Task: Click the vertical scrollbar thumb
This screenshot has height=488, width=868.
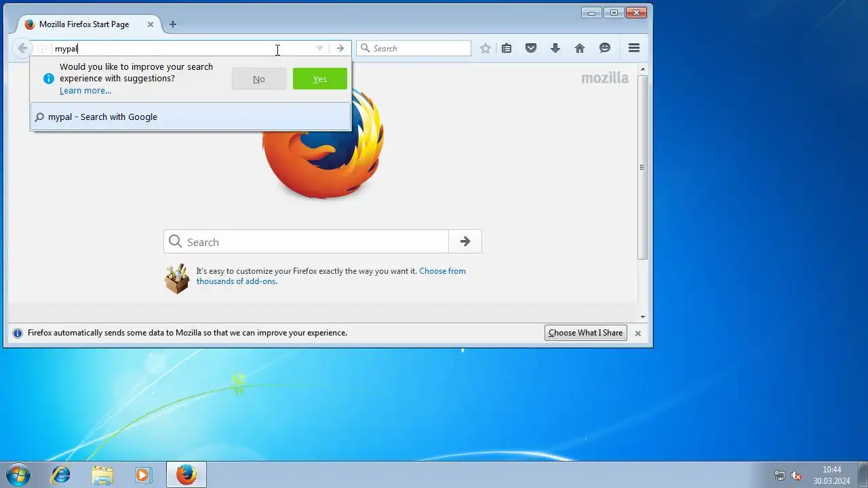Action: click(643, 167)
